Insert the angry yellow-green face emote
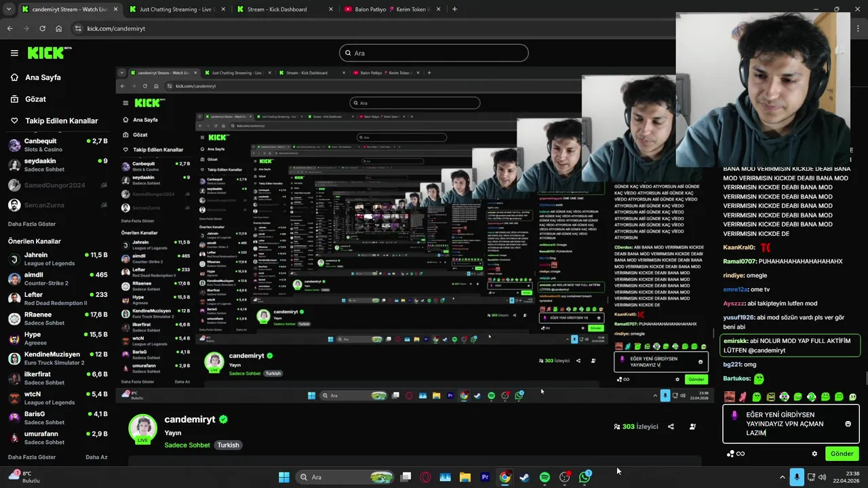 (770, 396)
